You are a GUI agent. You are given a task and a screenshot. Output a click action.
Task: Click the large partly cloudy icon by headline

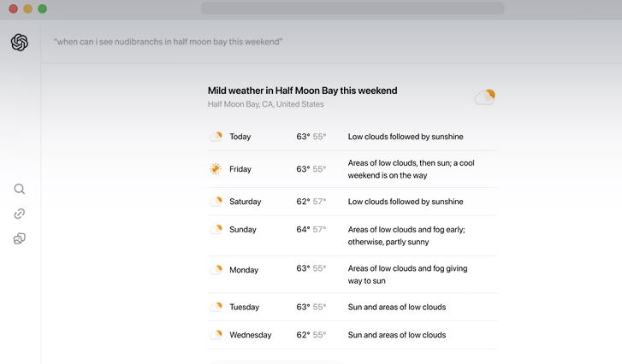tap(485, 97)
